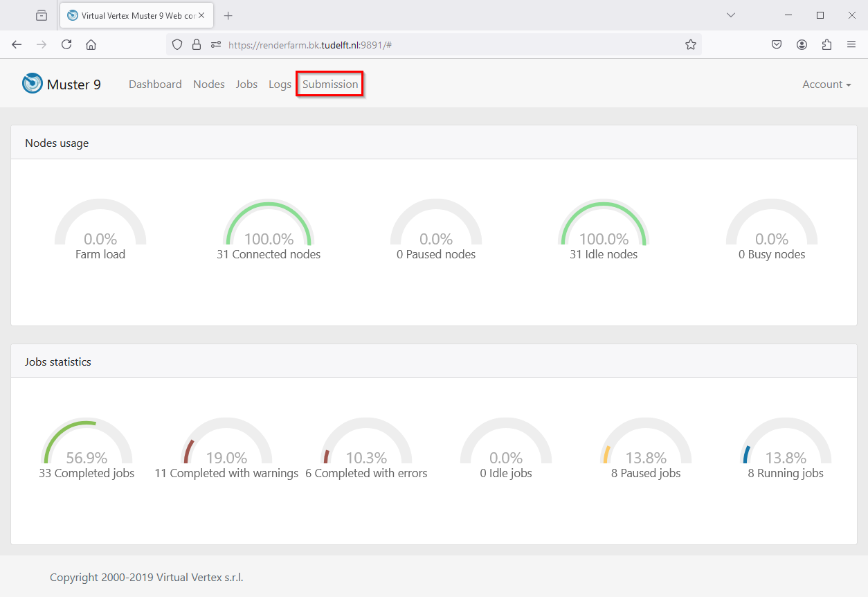Open the Firefox account profile icon
Screen dimensions: 868x597
802,44
